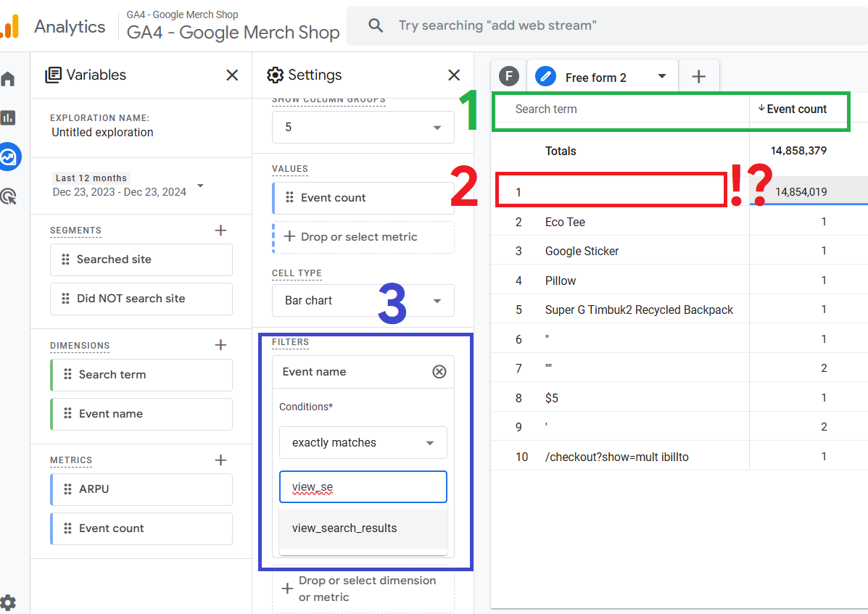
Task: Grab the Did NOT search site handle
Action: [65, 299]
